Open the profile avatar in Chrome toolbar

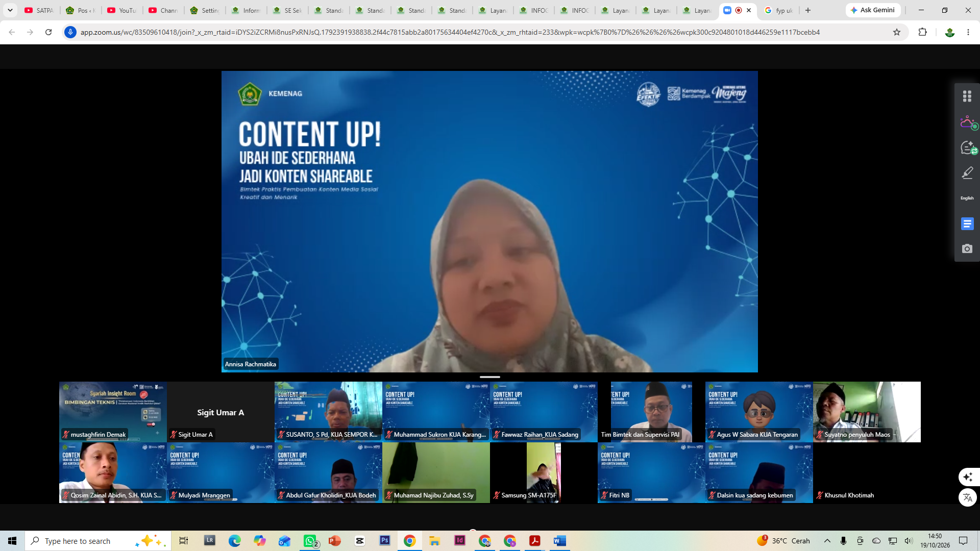(949, 32)
